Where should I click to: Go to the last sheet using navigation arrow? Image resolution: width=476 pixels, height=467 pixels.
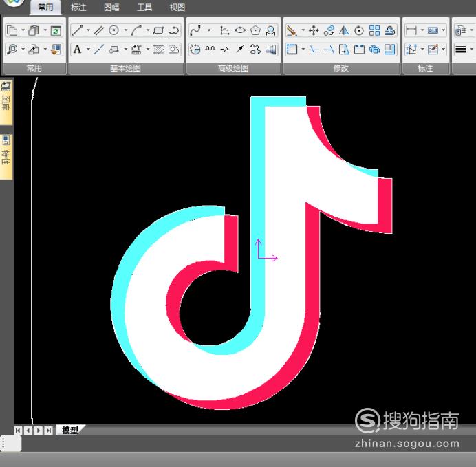(x=49, y=431)
